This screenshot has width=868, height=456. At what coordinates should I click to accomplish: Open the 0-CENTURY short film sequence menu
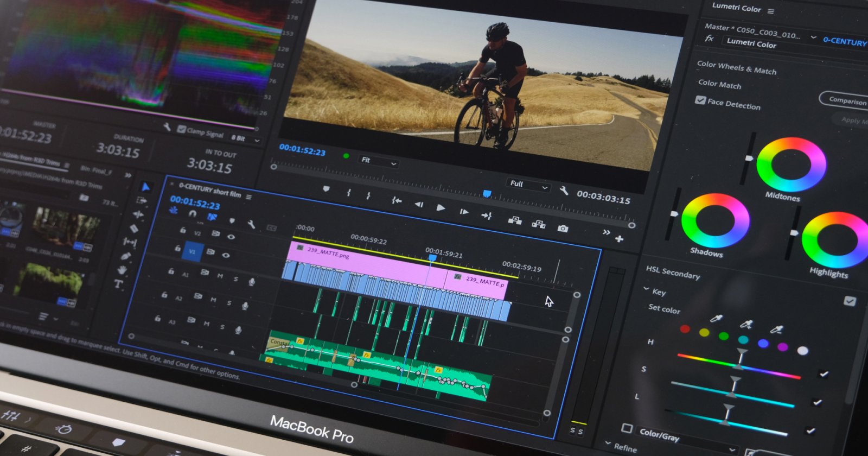pos(249,197)
